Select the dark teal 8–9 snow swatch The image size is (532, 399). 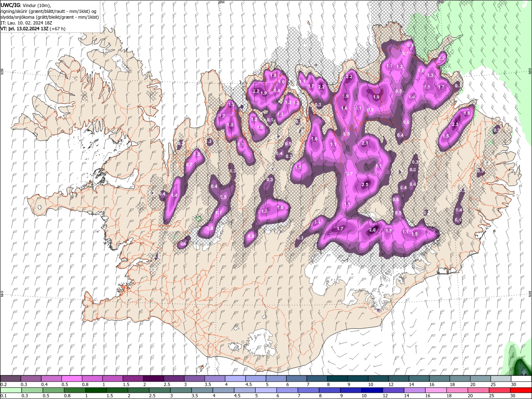click(x=337, y=379)
